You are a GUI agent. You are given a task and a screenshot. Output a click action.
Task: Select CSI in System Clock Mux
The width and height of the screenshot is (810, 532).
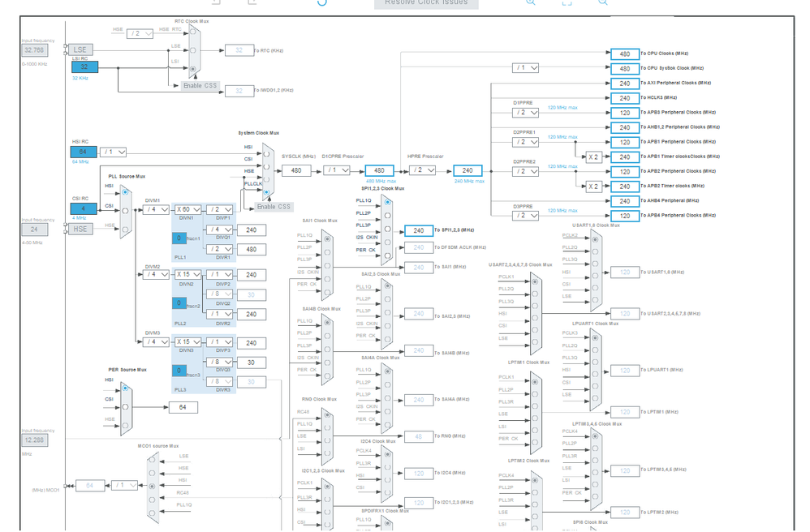pos(266,166)
